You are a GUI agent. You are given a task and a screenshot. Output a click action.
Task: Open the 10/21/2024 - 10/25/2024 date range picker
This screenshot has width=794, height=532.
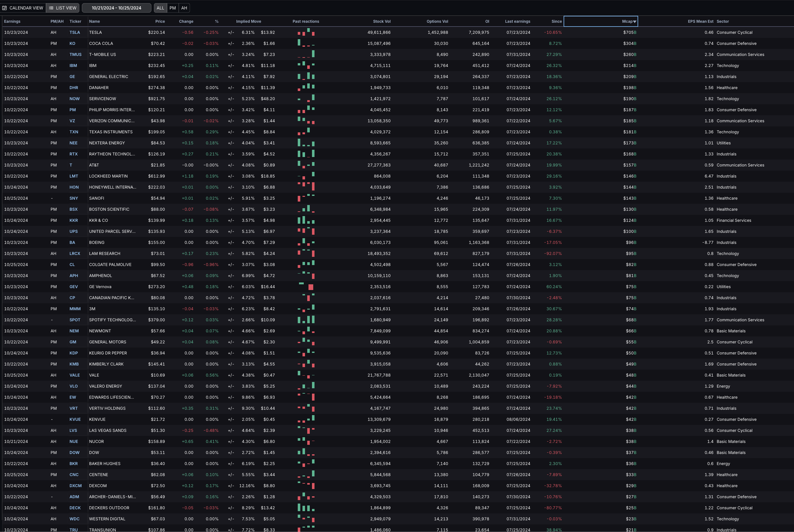[116, 8]
